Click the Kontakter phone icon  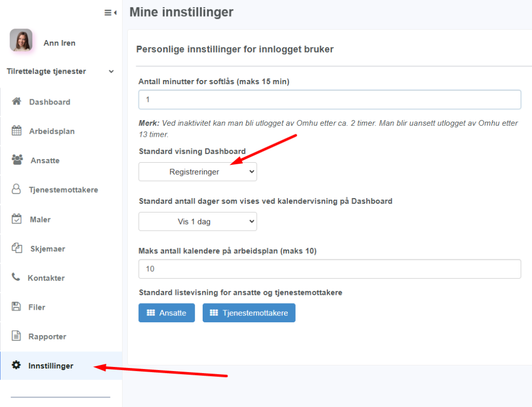(16, 278)
